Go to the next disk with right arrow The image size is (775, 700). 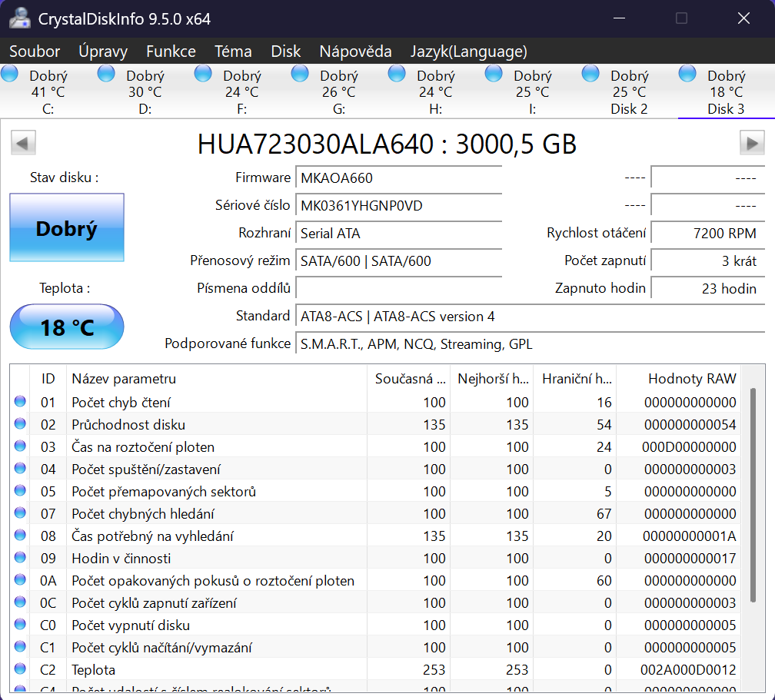pos(751,143)
